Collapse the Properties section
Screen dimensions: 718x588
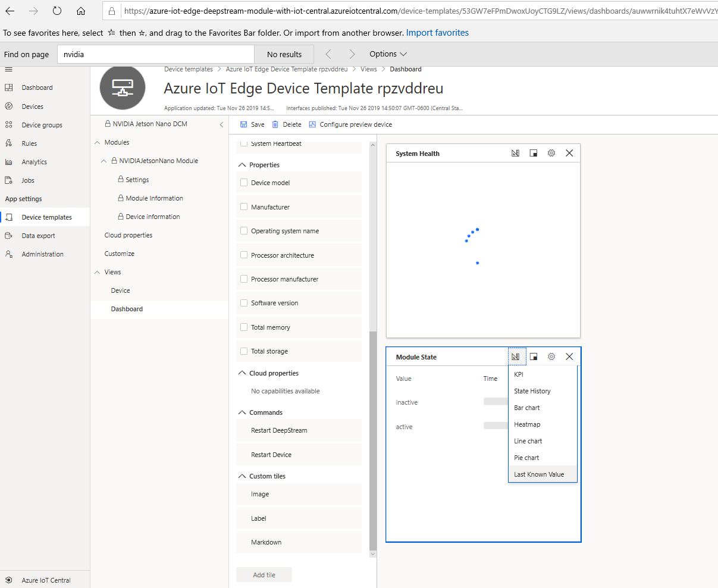pos(242,165)
